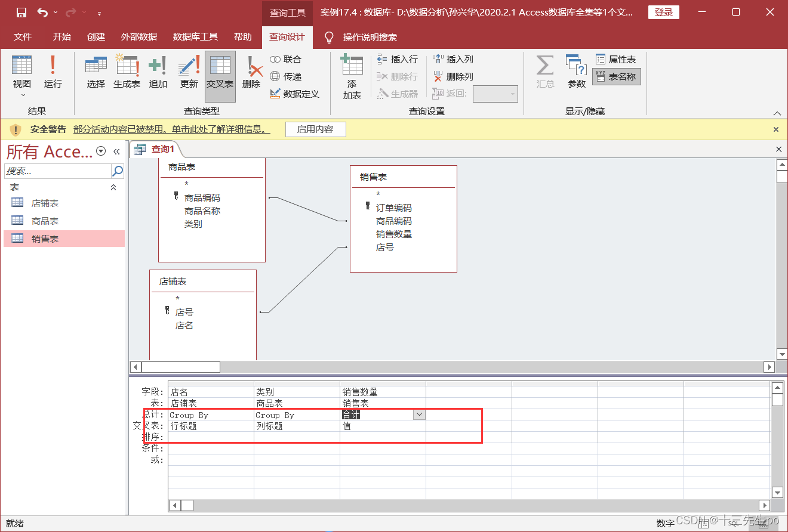Click the lightbulb 操作说明搜索 box
Image resolution: width=788 pixels, height=532 pixels.
(362, 37)
